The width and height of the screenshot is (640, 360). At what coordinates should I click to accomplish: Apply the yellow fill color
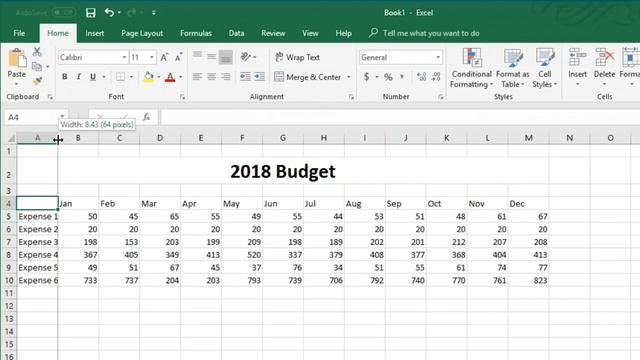coord(149,77)
